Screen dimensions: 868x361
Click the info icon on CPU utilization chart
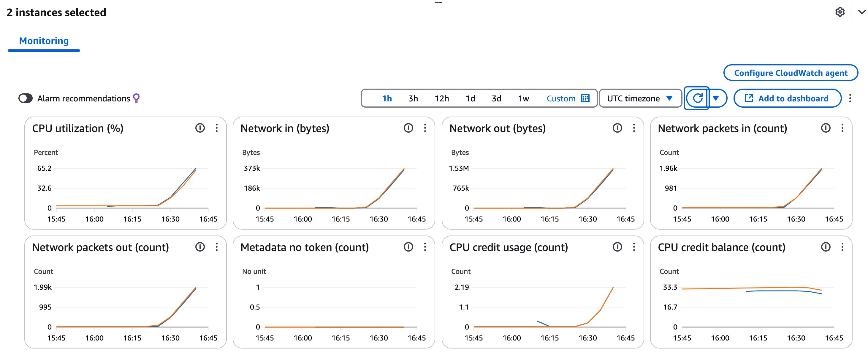(x=200, y=128)
